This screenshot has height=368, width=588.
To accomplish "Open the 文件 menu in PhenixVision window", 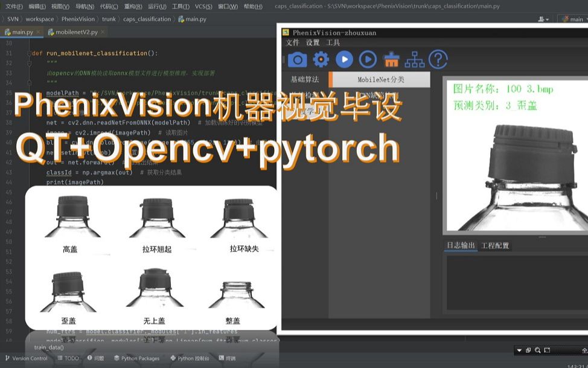I will point(293,42).
